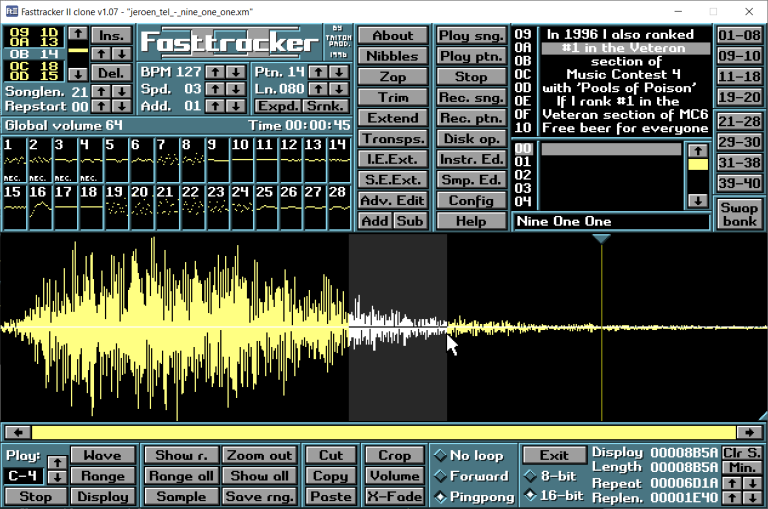Switch to instrument bank 31-38
This screenshot has width=768, height=509.
pyautogui.click(x=739, y=162)
